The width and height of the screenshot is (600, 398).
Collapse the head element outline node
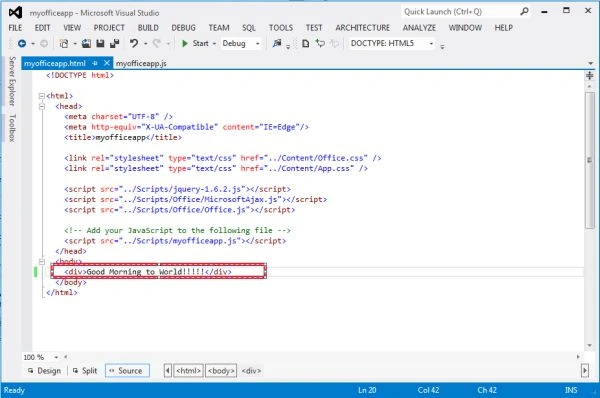(42, 106)
